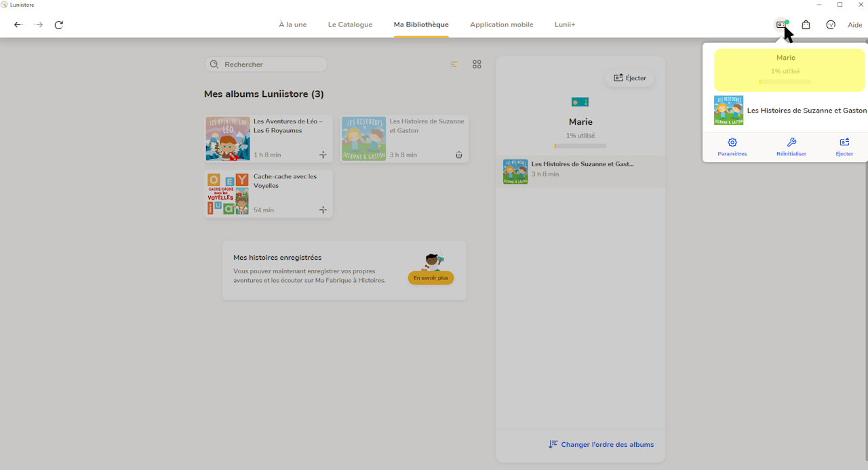This screenshot has width=868, height=470.
Task: Click the storyteller illustration in recorded stories card
Action: pos(433,261)
